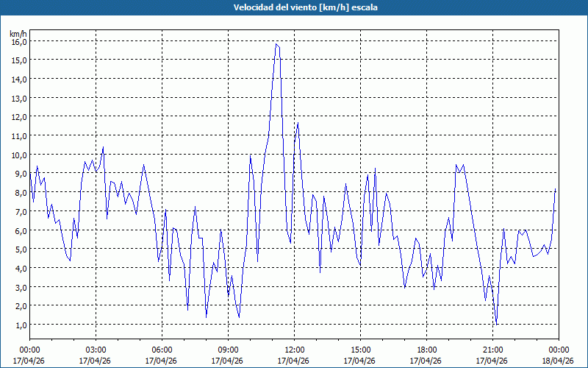Click the highest wind speed peak near 16 km/h
This screenshot has width=588, height=368.
pyautogui.click(x=276, y=44)
